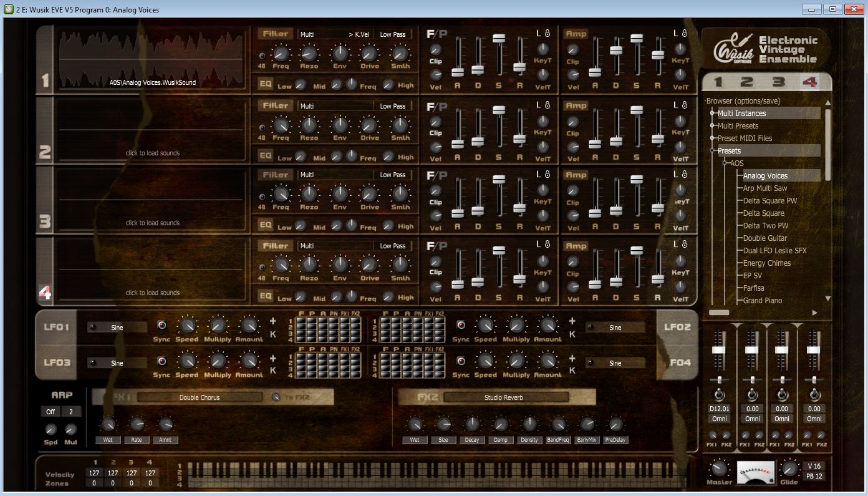Click the Amp Decay slider on layer 1
Viewport: 868px width, 496px height.
pyautogui.click(x=616, y=51)
